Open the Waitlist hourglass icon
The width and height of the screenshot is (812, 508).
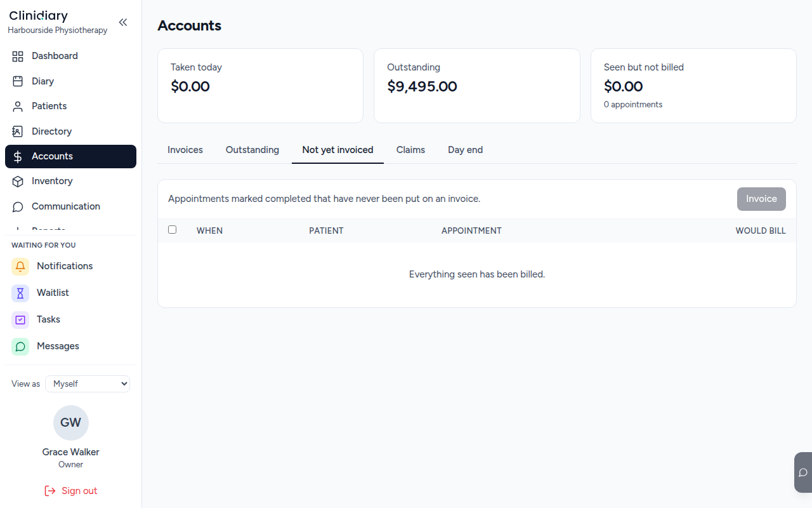pyautogui.click(x=20, y=293)
